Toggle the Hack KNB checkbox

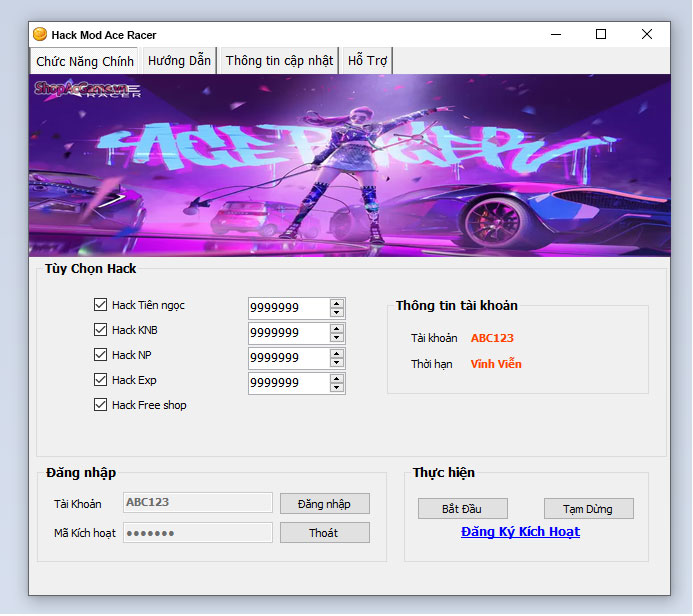tap(100, 330)
